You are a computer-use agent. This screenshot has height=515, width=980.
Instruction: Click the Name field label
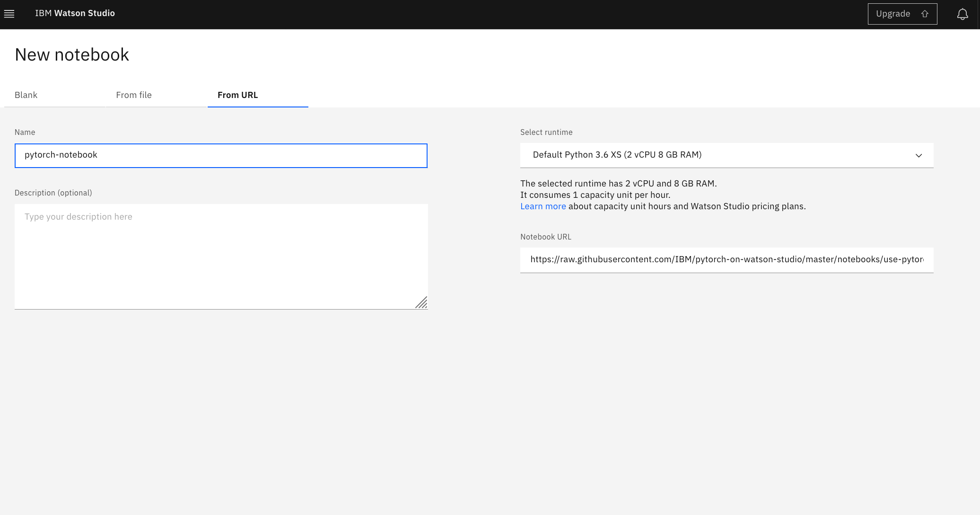[25, 133]
